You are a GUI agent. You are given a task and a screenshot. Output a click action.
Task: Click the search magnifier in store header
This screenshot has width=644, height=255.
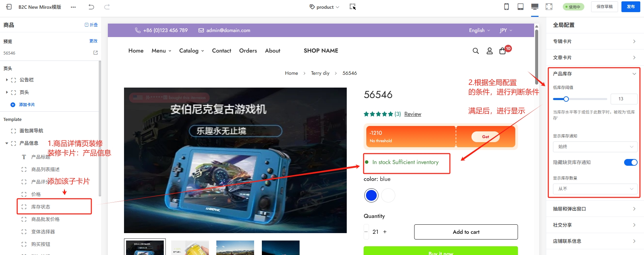pyautogui.click(x=476, y=51)
